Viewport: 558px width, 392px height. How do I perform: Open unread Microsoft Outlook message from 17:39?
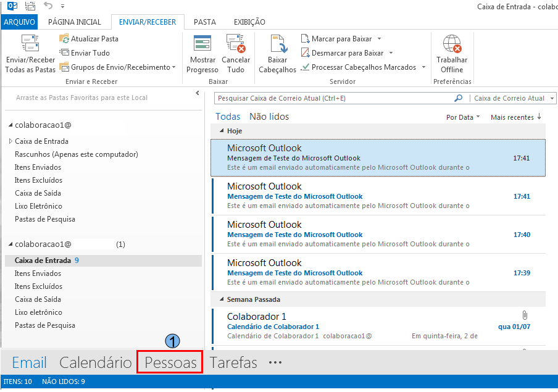378,272
